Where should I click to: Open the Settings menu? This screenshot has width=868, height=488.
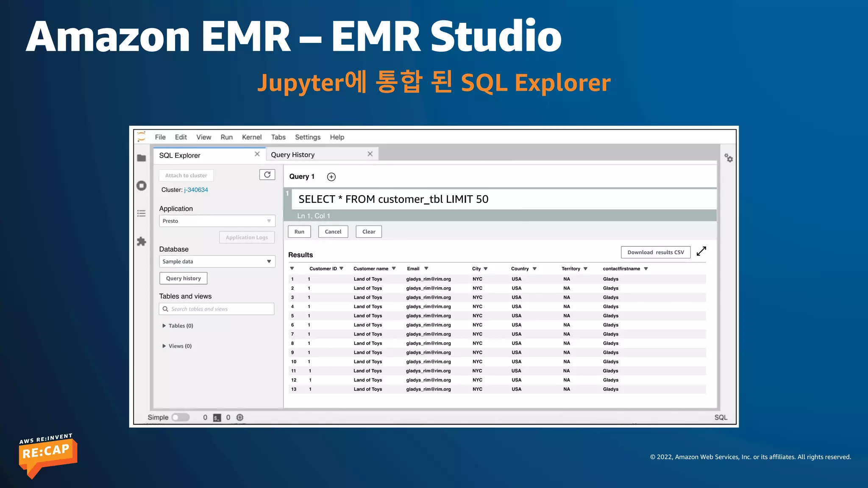tap(308, 137)
